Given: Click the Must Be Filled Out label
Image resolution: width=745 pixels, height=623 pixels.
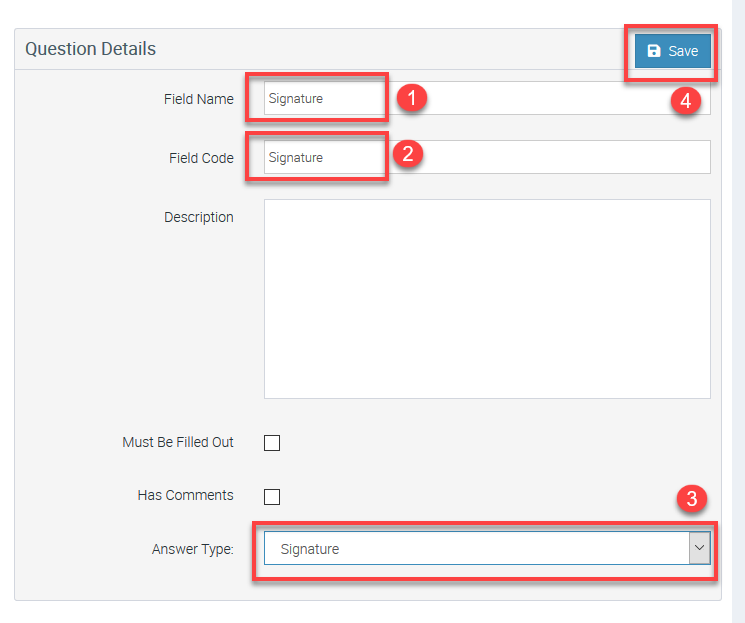Looking at the screenshot, I should click(x=178, y=442).
